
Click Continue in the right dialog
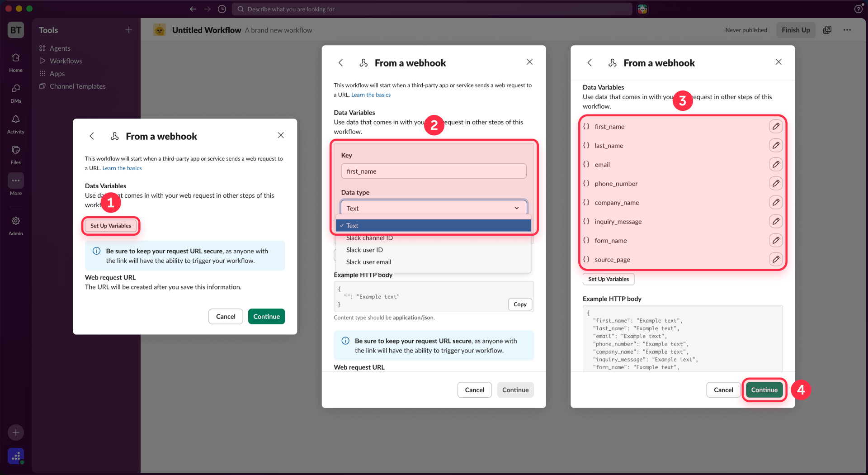pos(764,390)
